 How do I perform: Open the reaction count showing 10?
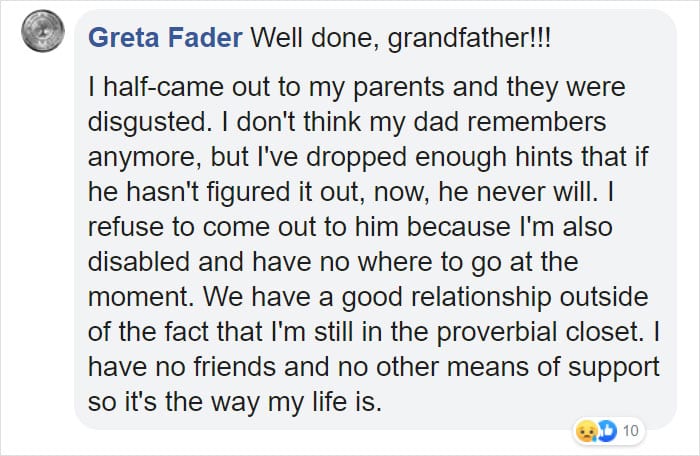pyautogui.click(x=630, y=431)
